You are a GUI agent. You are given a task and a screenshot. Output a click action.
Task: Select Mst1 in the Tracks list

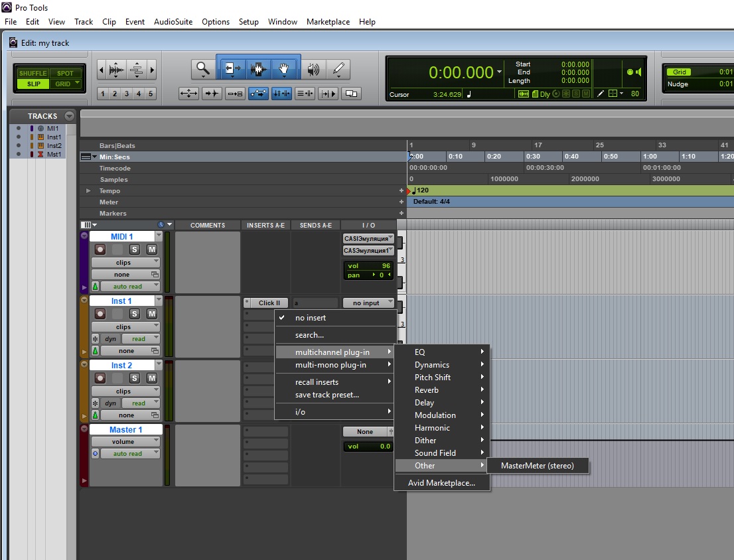54,155
